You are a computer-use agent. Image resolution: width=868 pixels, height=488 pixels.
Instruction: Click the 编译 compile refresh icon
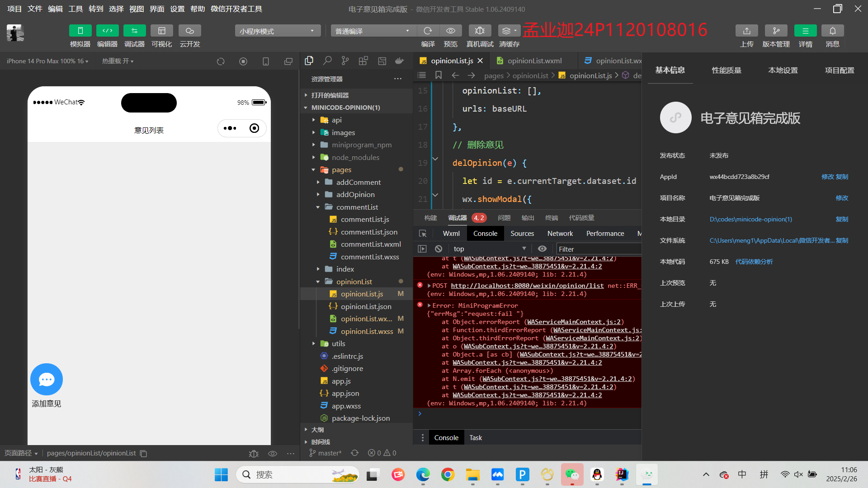[x=428, y=31]
